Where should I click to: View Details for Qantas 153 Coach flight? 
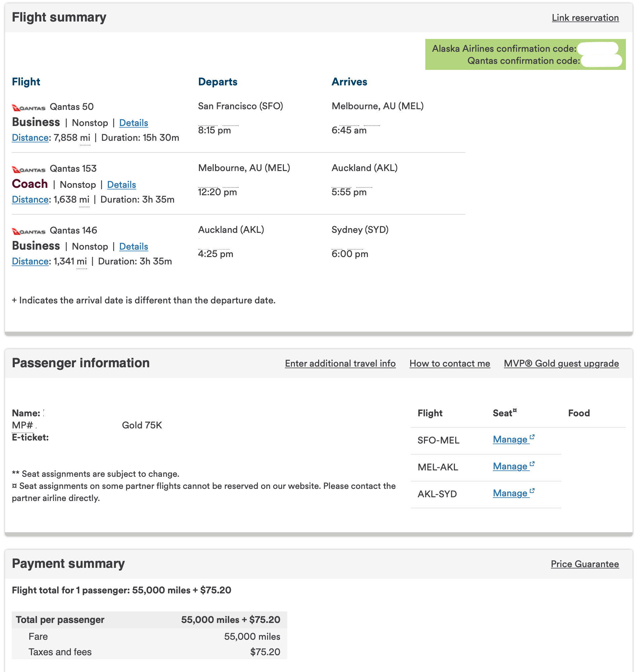coord(122,185)
